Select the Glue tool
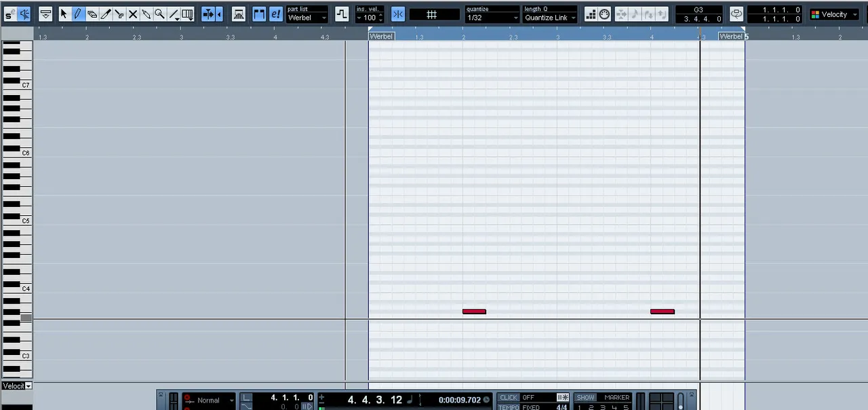 (146, 14)
